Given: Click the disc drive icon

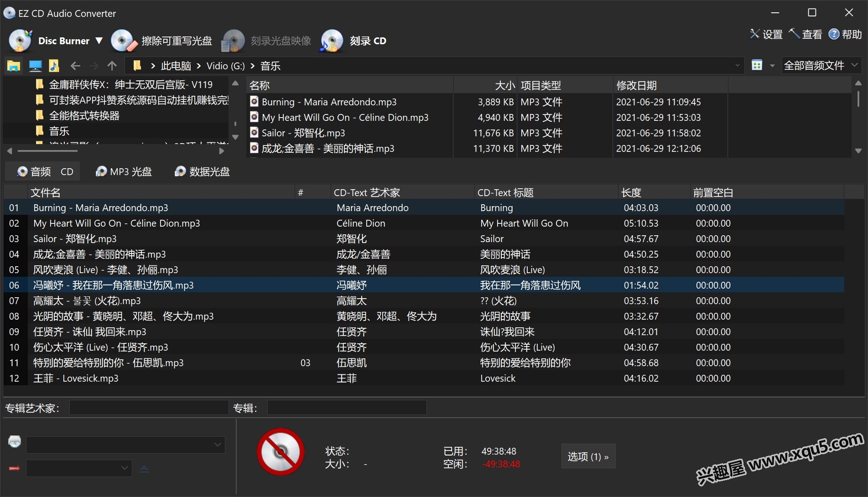Looking at the screenshot, I should [x=15, y=441].
